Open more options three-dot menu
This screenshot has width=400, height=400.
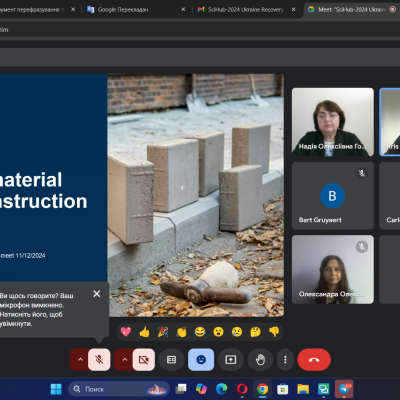[285, 360]
